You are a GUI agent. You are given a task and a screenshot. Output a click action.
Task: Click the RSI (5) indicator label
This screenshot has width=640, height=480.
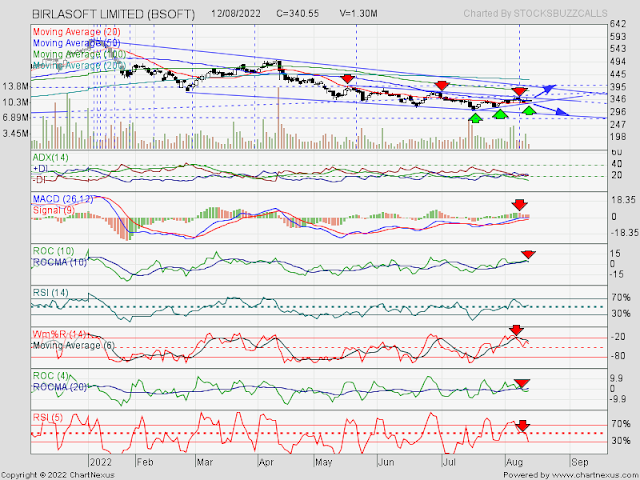pos(48,417)
